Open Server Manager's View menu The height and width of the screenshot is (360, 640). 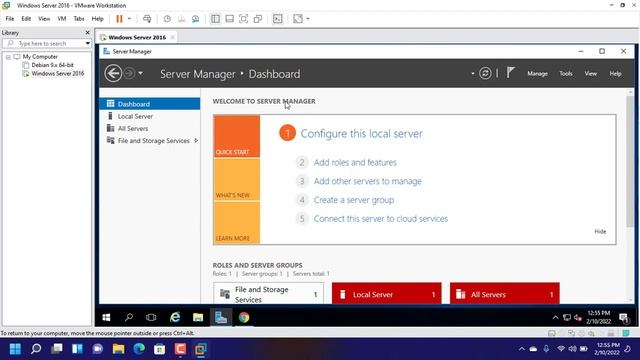click(x=591, y=74)
